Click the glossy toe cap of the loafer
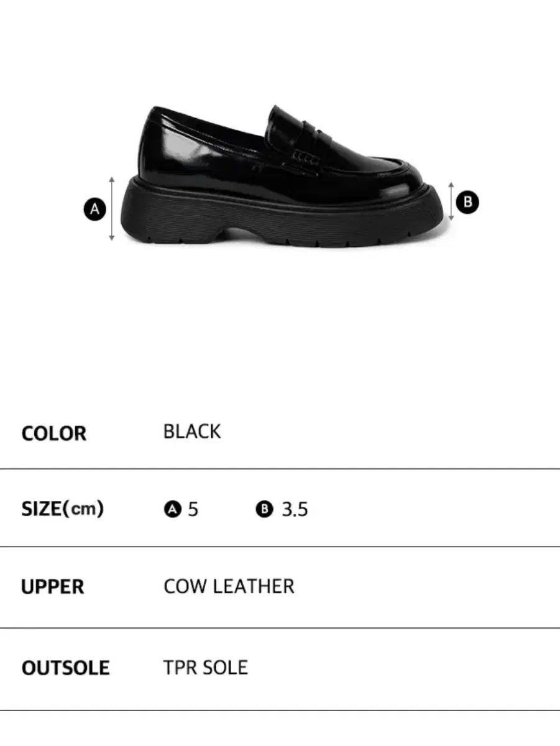The height and width of the screenshot is (746, 560). coord(398,180)
